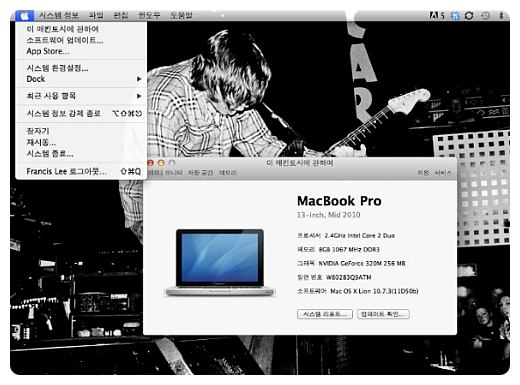Click the 시스템 리포트... button
520x385 pixels.
325,314
